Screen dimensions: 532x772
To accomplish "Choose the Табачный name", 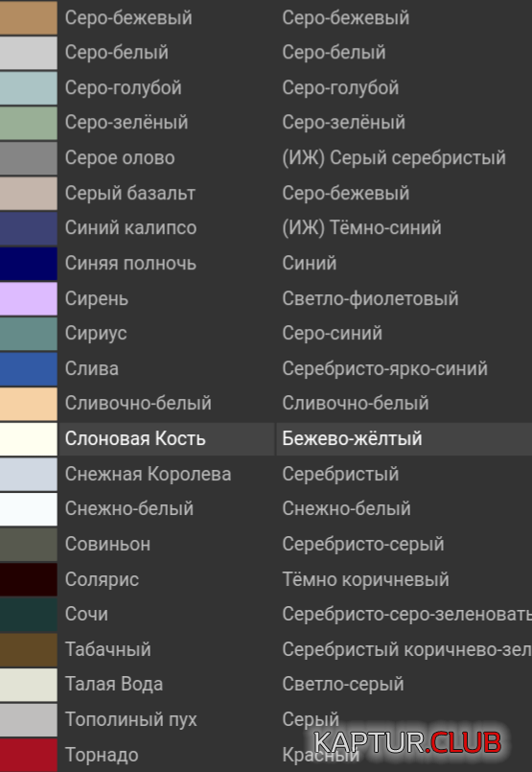I will point(107,649).
